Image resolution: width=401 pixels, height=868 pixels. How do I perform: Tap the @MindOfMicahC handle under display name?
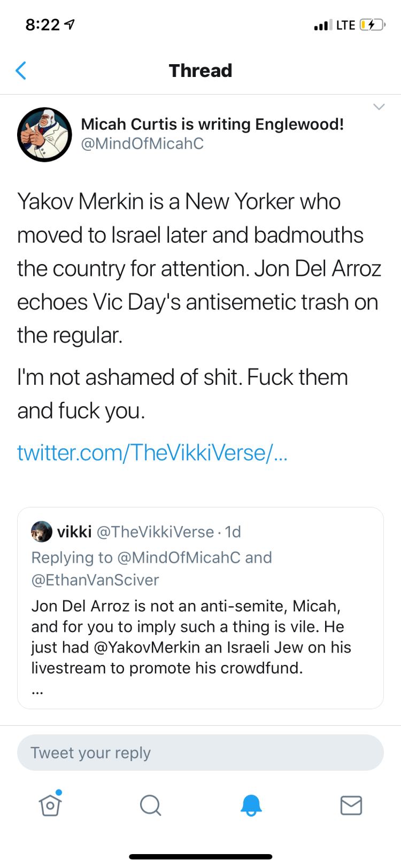pos(142,144)
